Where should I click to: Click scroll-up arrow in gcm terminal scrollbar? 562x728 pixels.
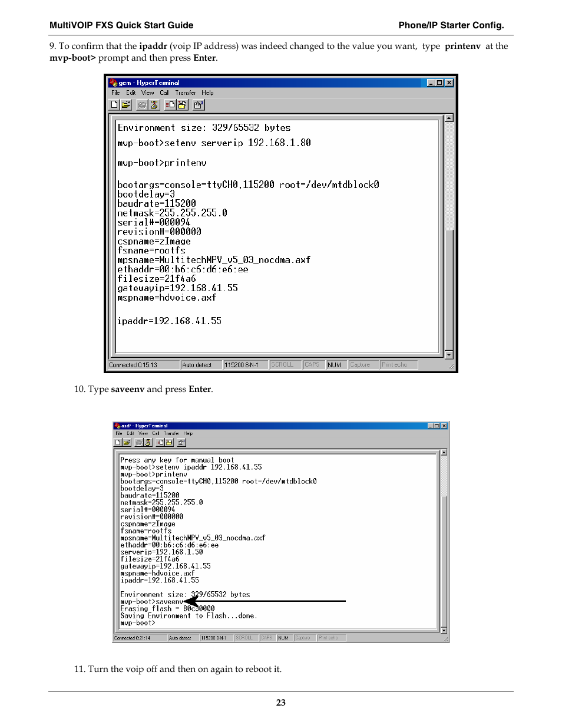tap(449, 118)
